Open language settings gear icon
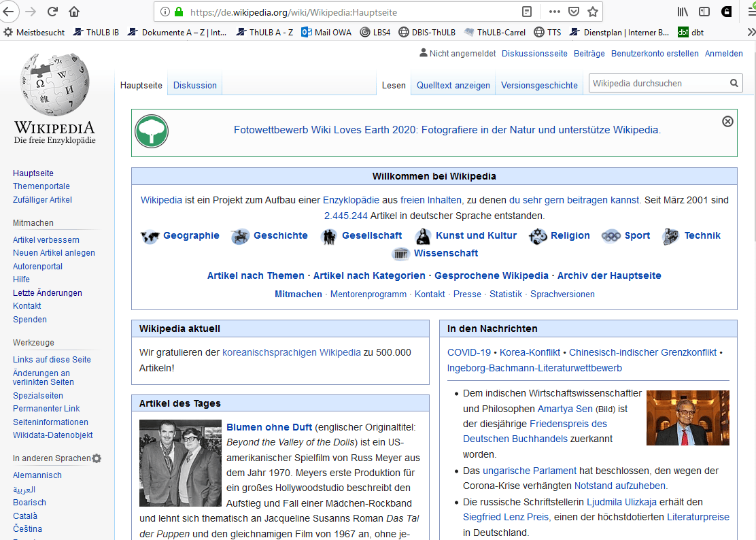The height and width of the screenshot is (540, 756). (x=97, y=458)
